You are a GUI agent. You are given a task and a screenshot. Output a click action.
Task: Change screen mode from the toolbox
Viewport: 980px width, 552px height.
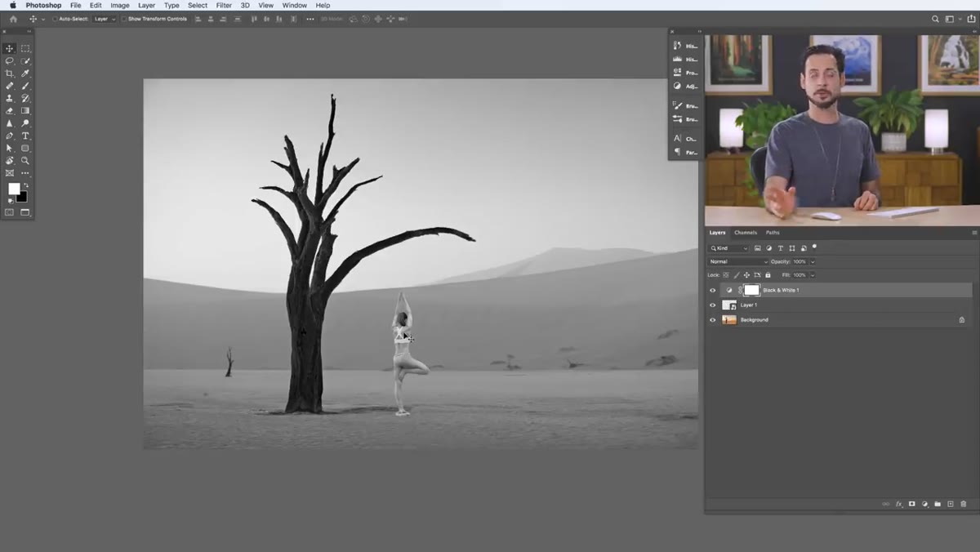pyautogui.click(x=25, y=212)
